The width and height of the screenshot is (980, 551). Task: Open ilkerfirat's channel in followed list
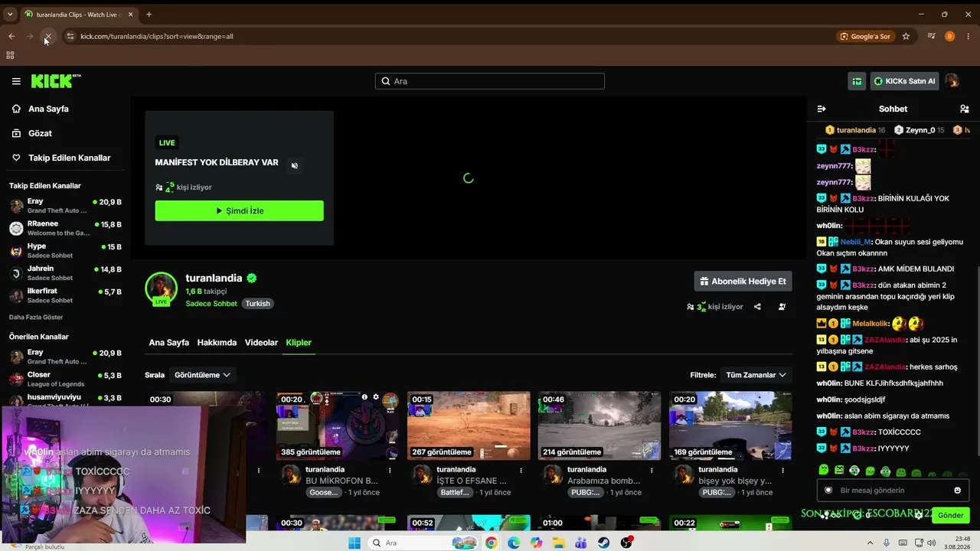pos(65,295)
